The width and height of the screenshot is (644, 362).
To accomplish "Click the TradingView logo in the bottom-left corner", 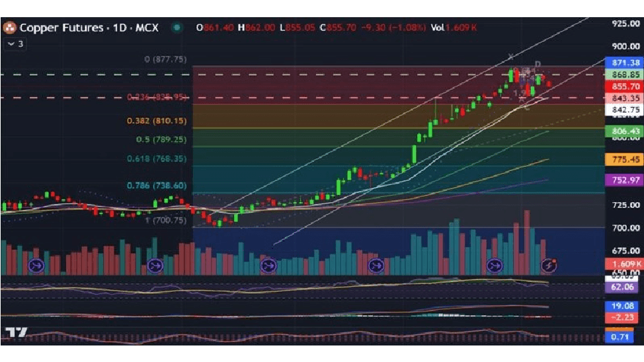I will 17,332.
